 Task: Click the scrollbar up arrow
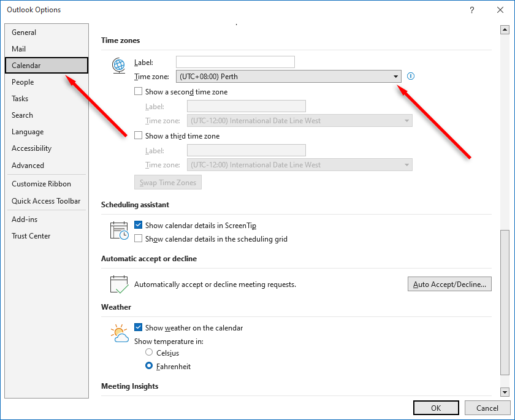click(505, 29)
